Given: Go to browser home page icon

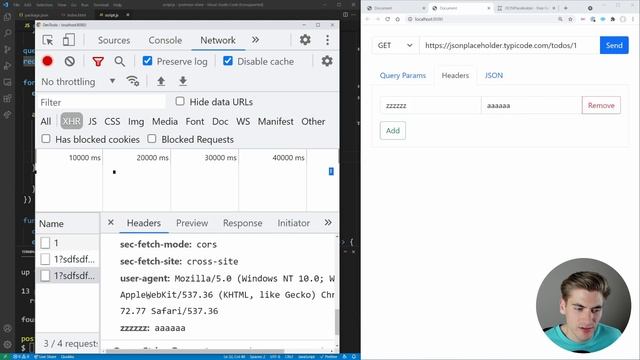Looking at the screenshot, I should (398, 19).
